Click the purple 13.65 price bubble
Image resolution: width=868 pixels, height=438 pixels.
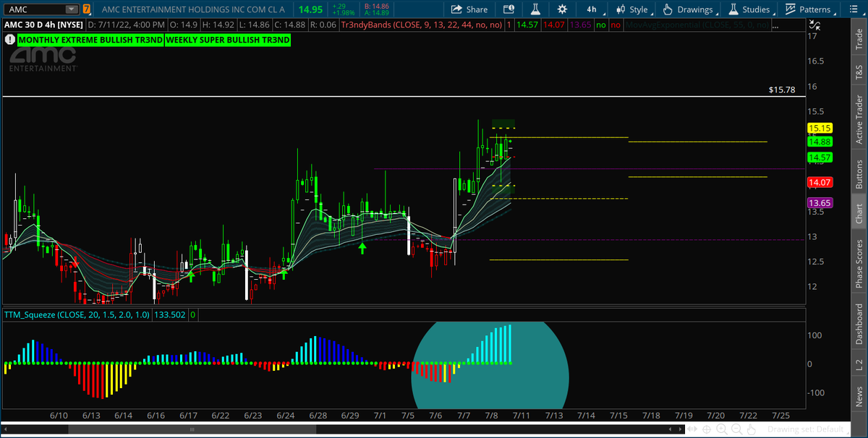(x=819, y=203)
